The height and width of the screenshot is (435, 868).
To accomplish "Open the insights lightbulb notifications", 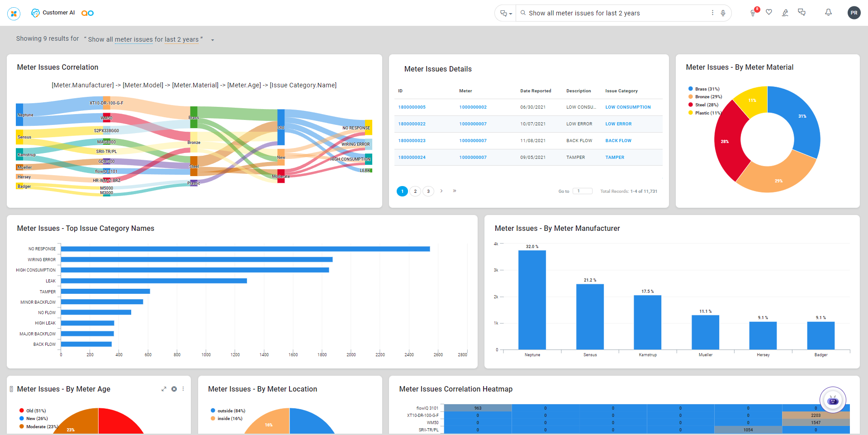I will pos(753,13).
